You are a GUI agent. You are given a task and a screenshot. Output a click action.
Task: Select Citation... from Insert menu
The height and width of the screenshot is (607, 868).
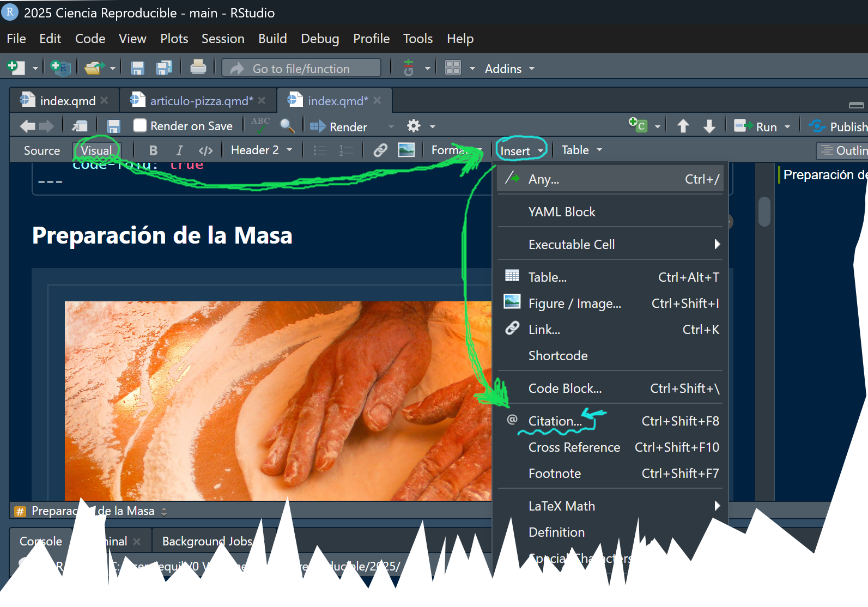(555, 421)
